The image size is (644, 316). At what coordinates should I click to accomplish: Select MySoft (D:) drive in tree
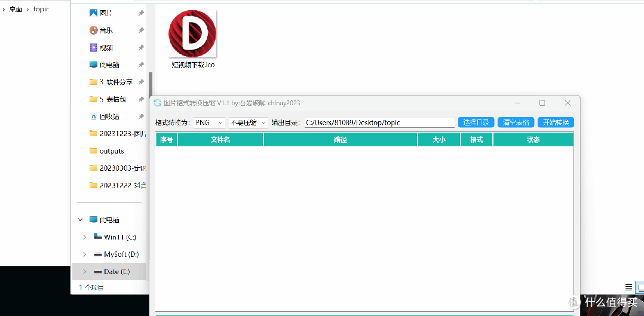116,254
